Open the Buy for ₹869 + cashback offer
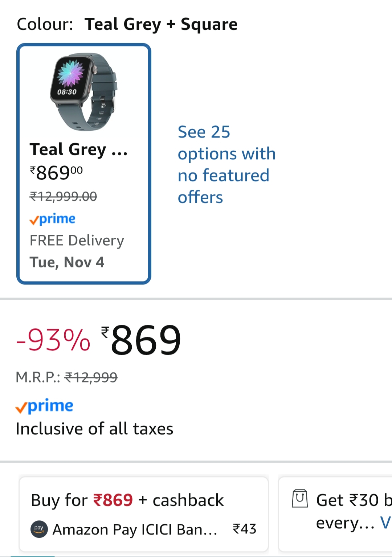Image resolution: width=392 pixels, height=557 pixels. pos(127,500)
